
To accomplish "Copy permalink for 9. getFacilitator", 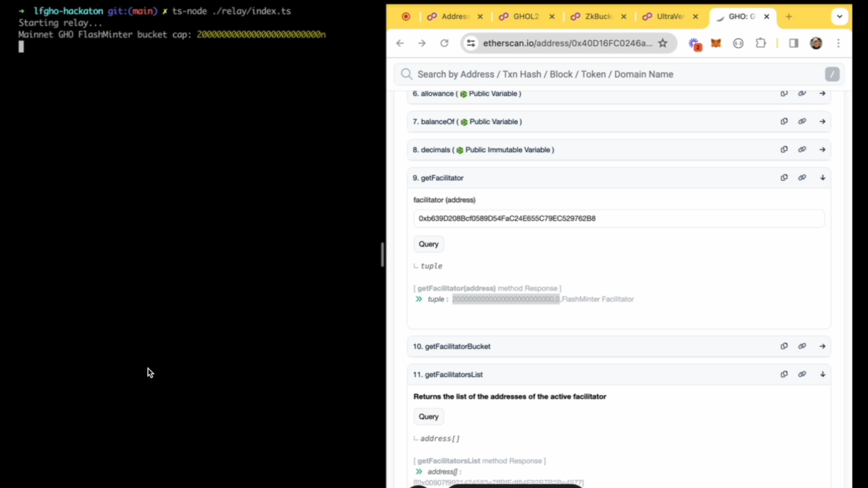I will click(802, 178).
